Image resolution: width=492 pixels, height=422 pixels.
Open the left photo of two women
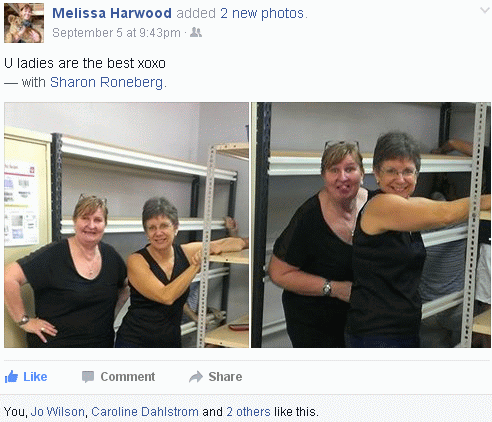(126, 225)
